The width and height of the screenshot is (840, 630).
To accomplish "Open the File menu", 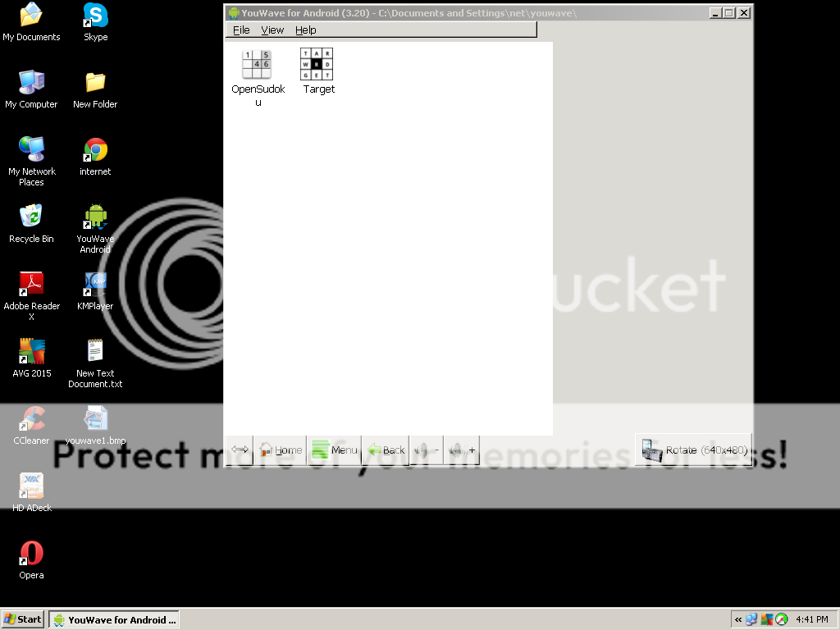I will pyautogui.click(x=241, y=30).
